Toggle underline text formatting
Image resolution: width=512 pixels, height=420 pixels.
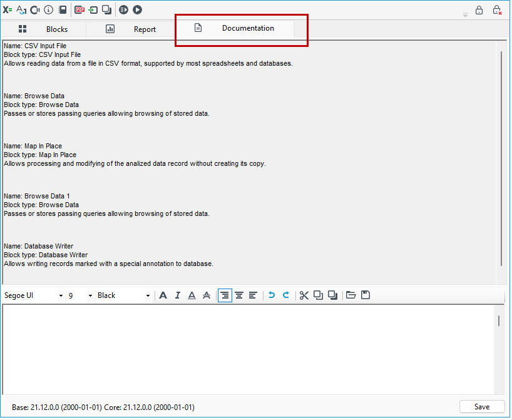click(x=192, y=295)
